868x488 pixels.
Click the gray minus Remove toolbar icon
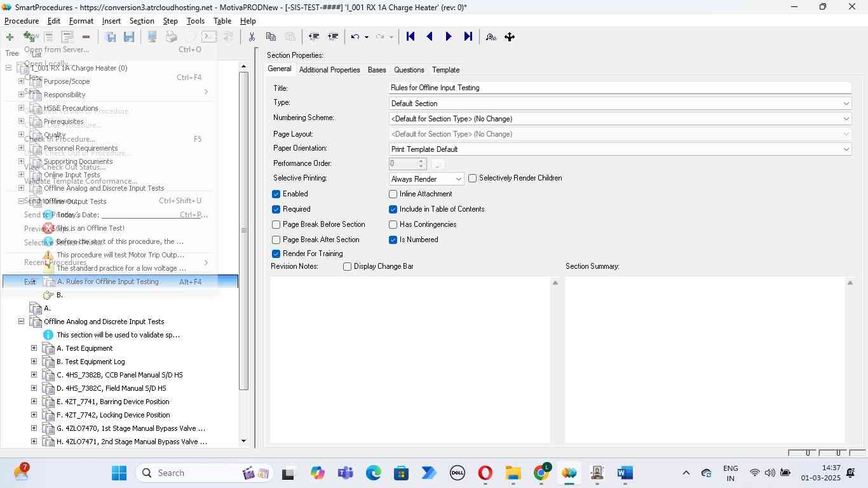[x=86, y=37]
